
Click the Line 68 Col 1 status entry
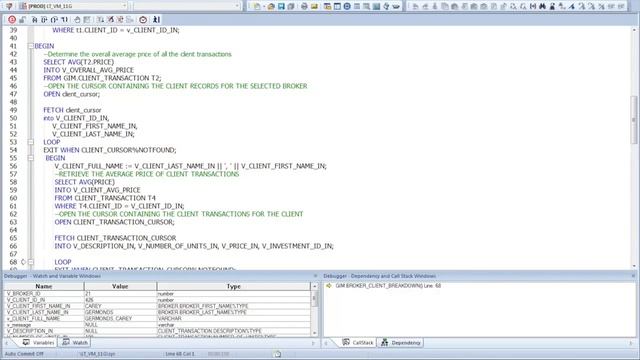pyautogui.click(x=180, y=354)
